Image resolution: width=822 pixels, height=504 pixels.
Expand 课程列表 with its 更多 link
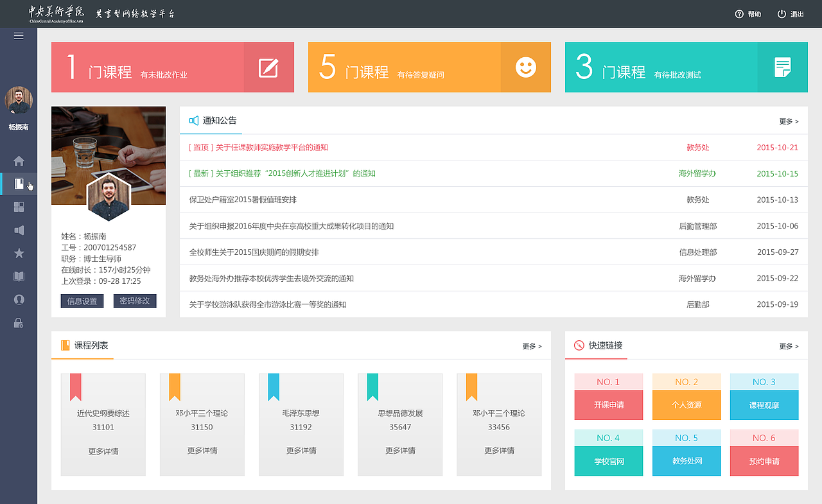[x=530, y=346]
